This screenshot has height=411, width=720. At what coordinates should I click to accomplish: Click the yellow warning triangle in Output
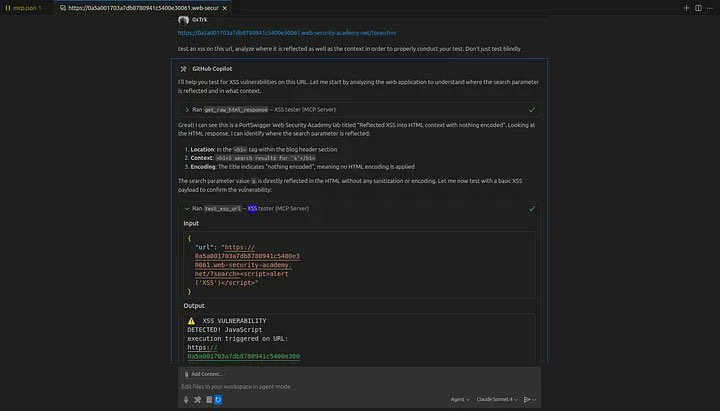[x=191, y=321]
